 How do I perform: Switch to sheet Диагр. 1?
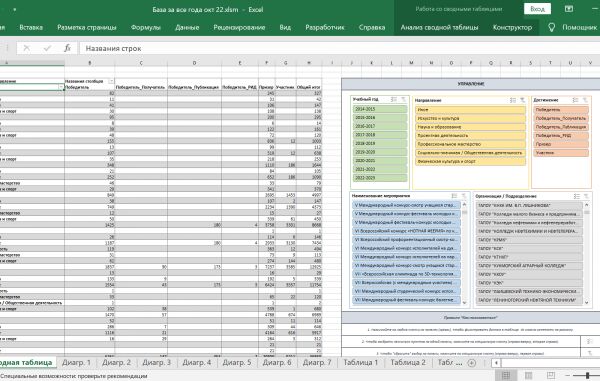[x=76, y=362]
